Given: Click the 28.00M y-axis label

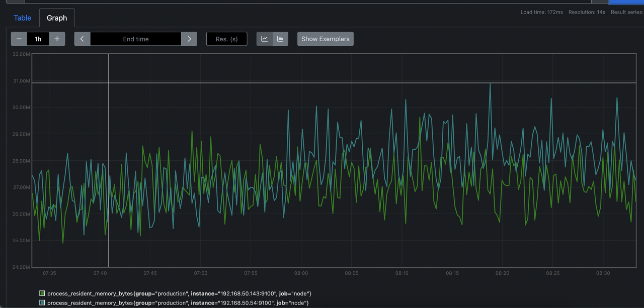Looking at the screenshot, I should pos(21,161).
